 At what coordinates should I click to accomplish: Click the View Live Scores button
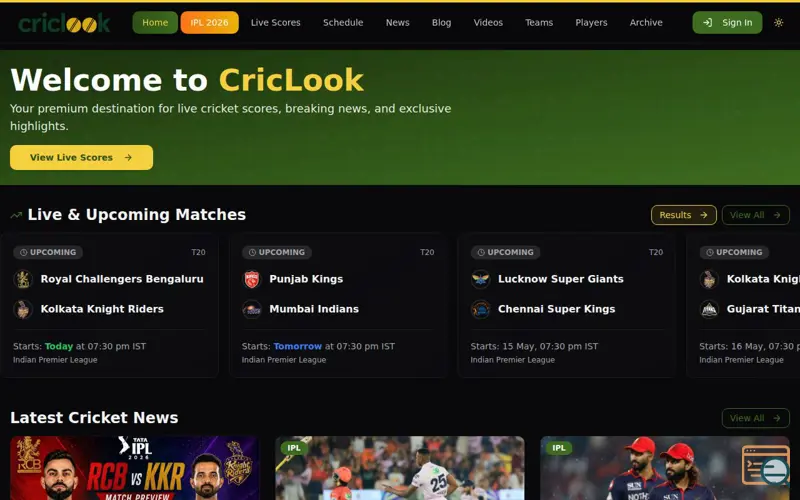tap(81, 157)
